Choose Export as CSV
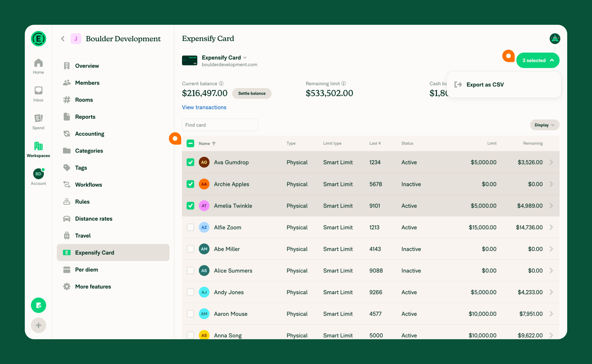 tap(504, 84)
